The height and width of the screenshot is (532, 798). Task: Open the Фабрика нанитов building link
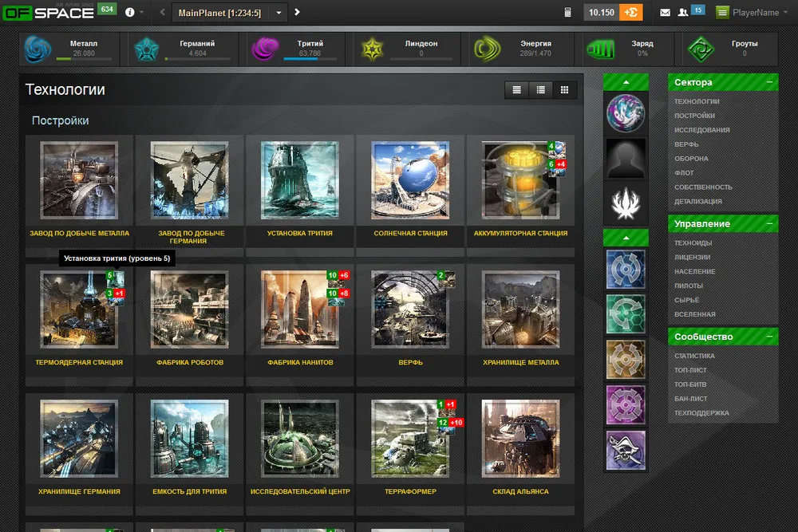(x=301, y=362)
